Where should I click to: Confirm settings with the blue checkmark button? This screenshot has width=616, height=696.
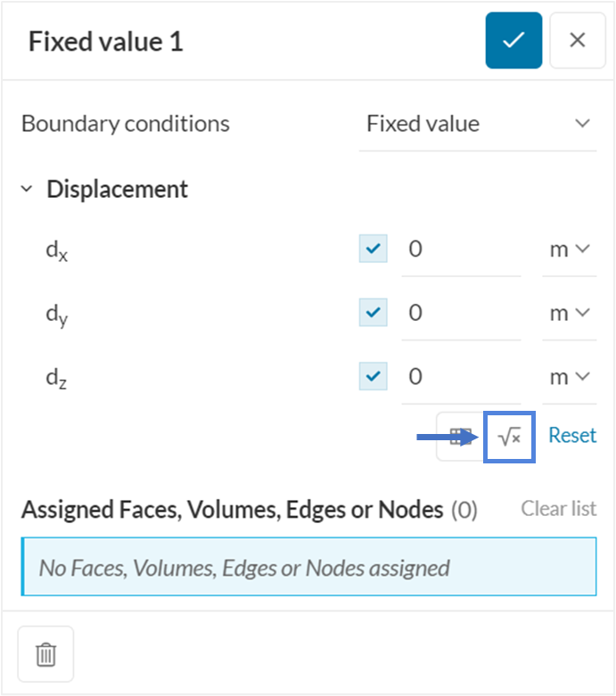coord(513,41)
